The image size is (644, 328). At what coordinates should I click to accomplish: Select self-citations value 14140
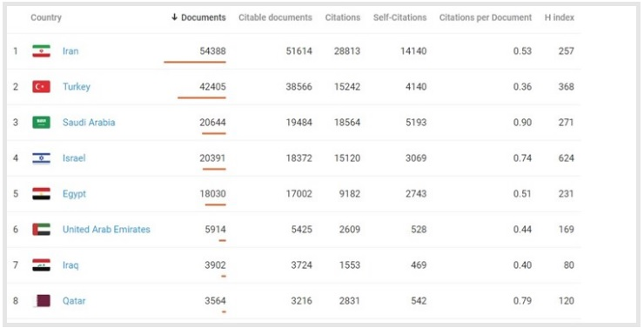(413, 51)
